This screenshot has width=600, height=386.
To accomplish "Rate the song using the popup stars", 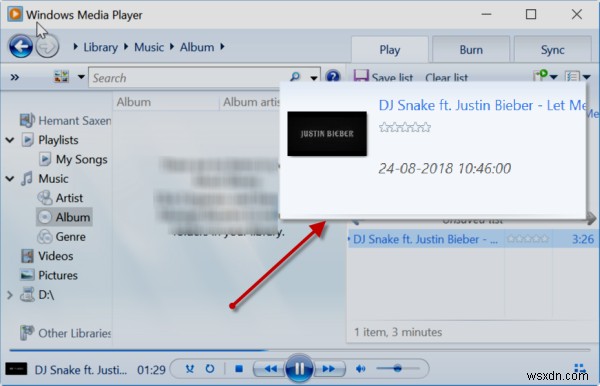I will coord(405,127).
